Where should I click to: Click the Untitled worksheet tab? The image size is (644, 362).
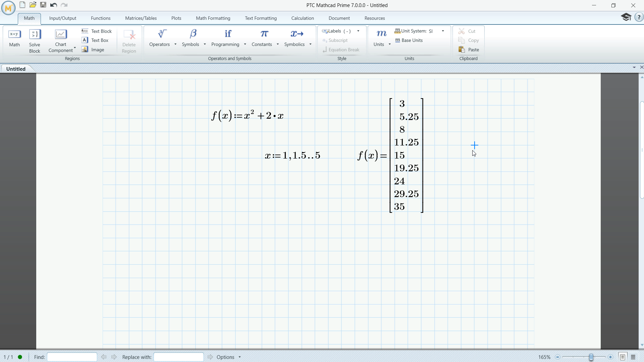(16, 69)
